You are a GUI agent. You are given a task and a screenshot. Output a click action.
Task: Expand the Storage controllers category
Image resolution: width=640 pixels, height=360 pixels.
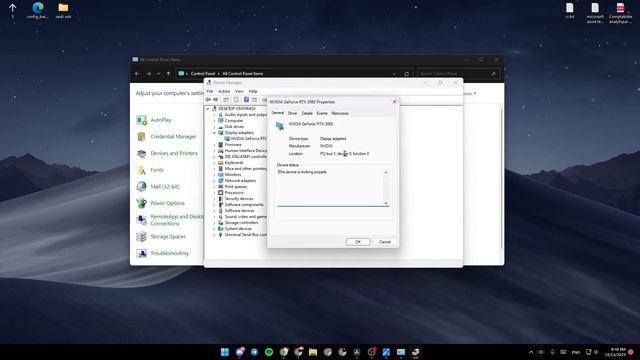click(214, 223)
